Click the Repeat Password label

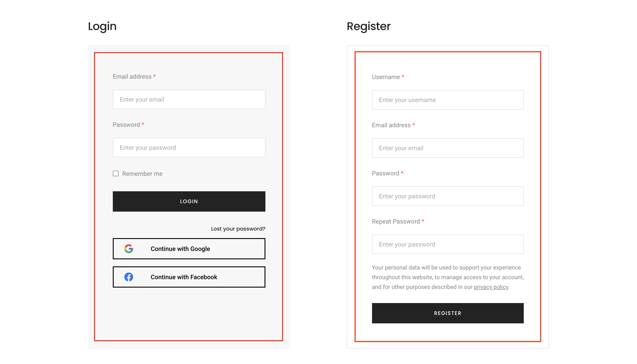tap(396, 222)
